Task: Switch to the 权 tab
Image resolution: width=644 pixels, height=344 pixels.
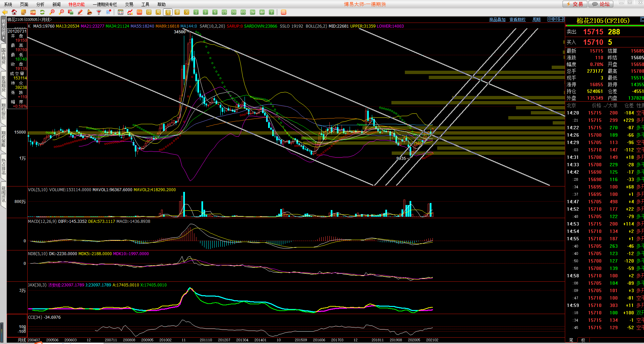Action: pos(583,340)
